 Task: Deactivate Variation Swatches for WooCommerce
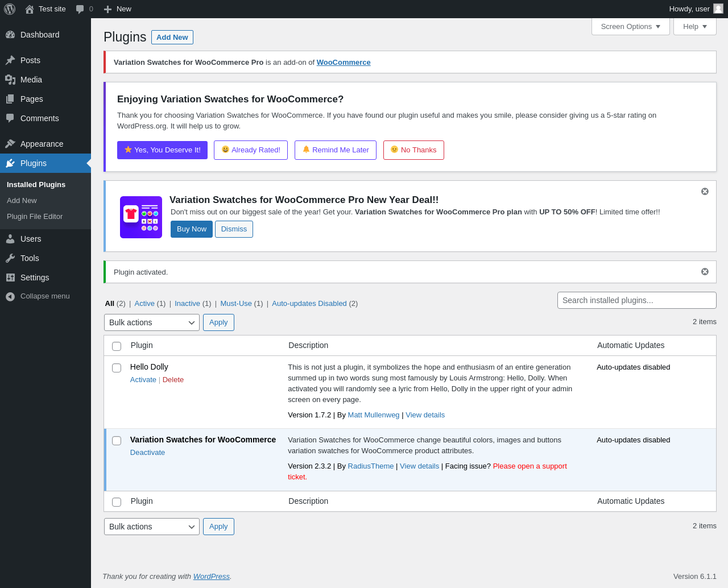click(147, 453)
